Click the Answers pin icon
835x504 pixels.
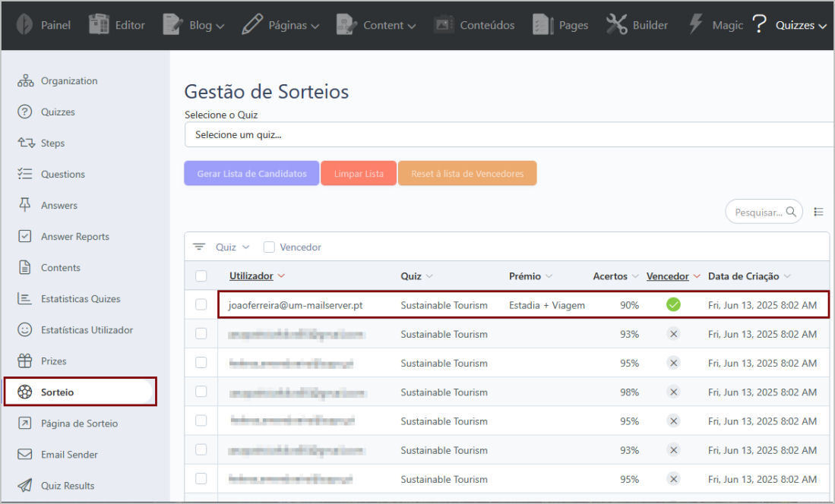pyautogui.click(x=25, y=205)
